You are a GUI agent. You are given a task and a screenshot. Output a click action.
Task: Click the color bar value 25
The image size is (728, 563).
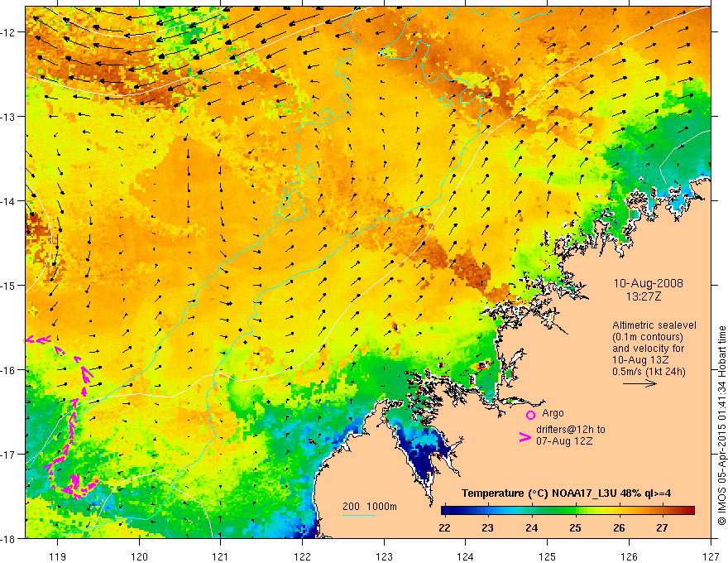pyautogui.click(x=575, y=527)
